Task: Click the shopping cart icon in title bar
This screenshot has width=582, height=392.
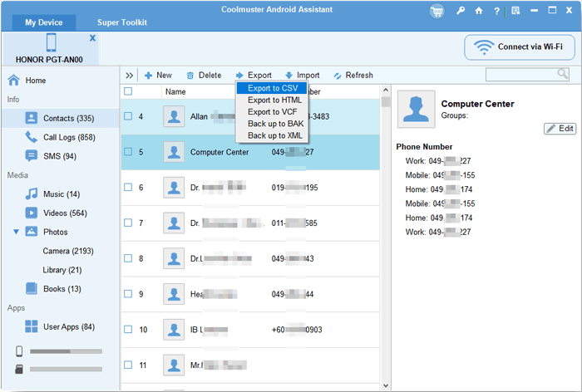Action: pos(437,11)
